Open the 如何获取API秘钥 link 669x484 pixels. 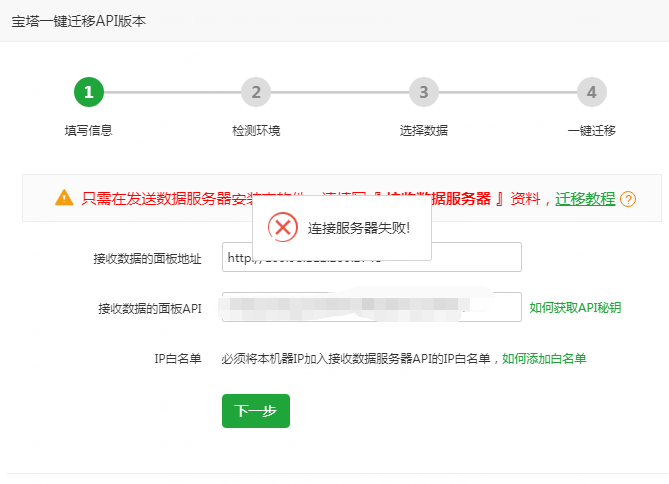point(575,307)
